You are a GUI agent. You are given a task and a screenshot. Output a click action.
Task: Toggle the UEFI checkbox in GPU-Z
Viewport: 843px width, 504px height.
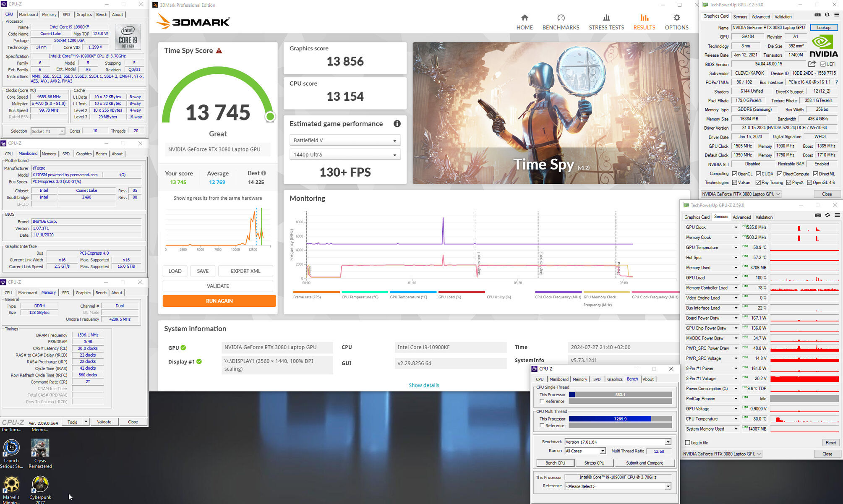(823, 64)
